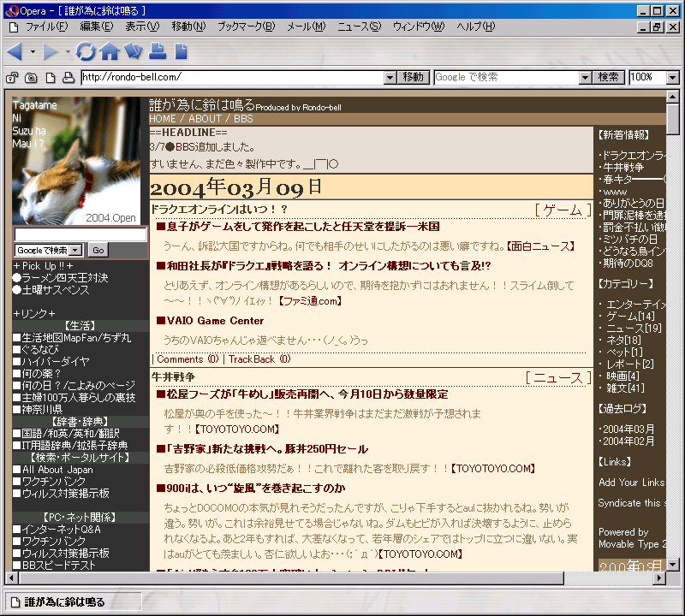Open the ウィンドウ(W) menu
The height and width of the screenshot is (616, 685).
point(419,27)
